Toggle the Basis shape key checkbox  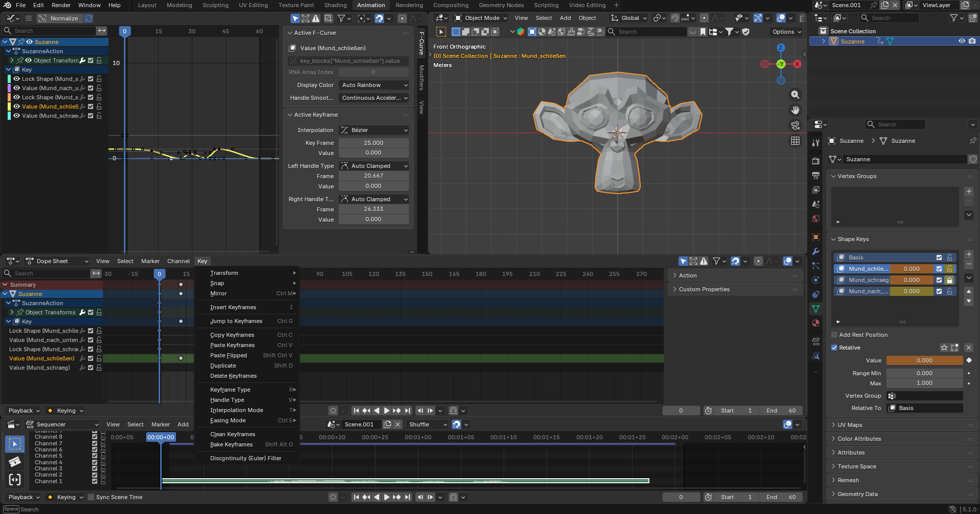[939, 258]
